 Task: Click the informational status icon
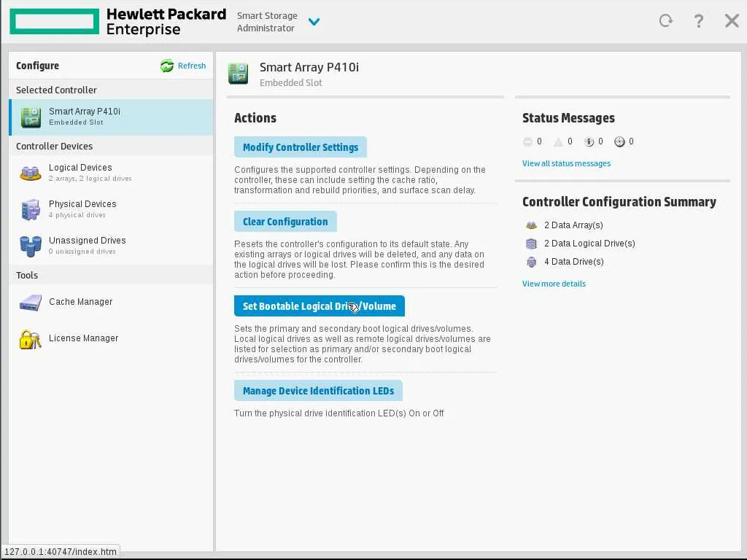(x=589, y=141)
